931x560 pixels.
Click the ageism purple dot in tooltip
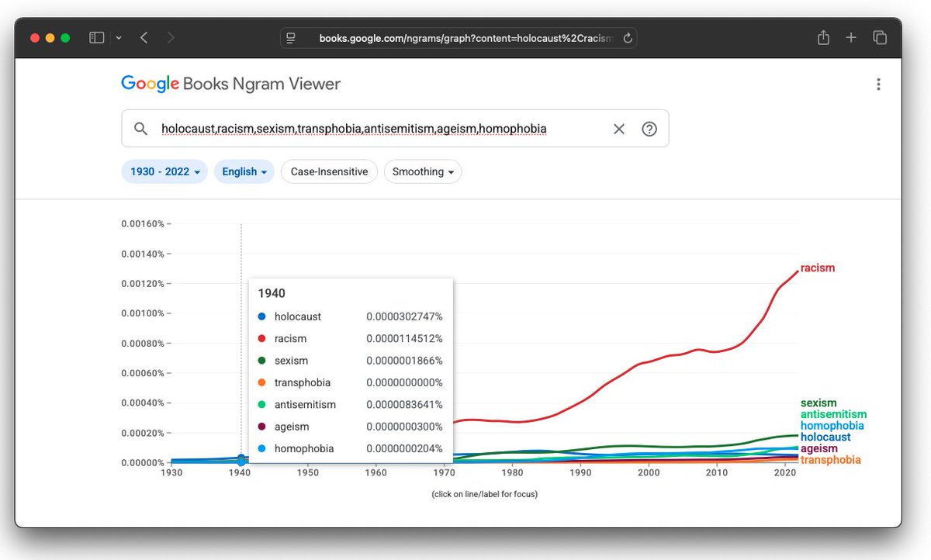261,427
